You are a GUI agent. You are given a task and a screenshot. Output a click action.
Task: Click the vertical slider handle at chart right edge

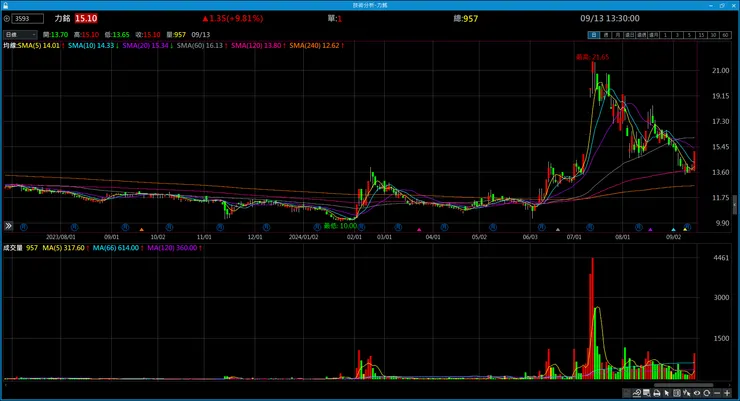[x=734, y=204]
